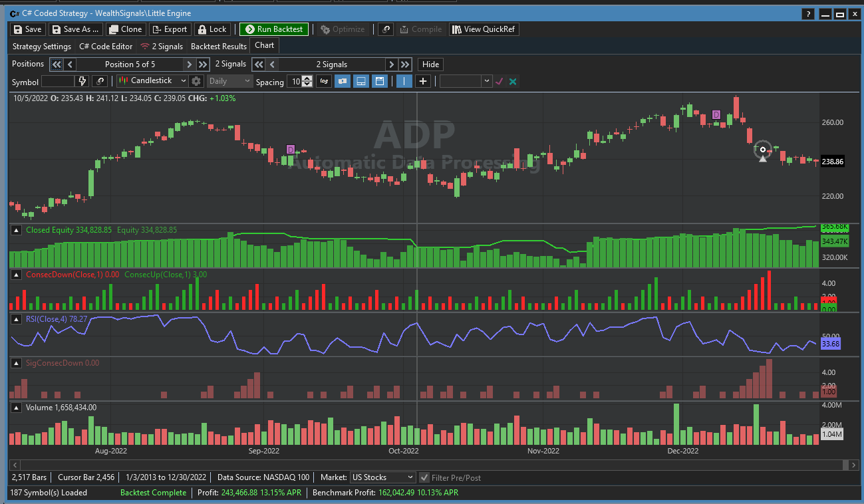
Task: Click the link icon next to Optimize
Action: (386, 29)
